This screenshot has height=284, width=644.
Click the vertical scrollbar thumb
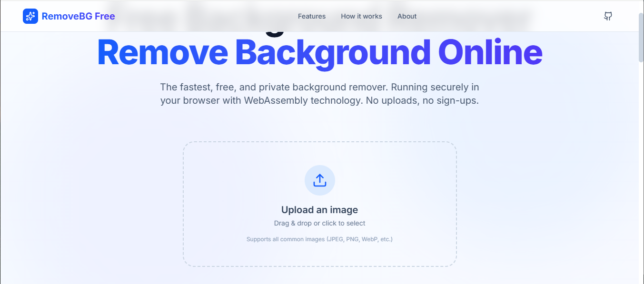click(x=641, y=37)
